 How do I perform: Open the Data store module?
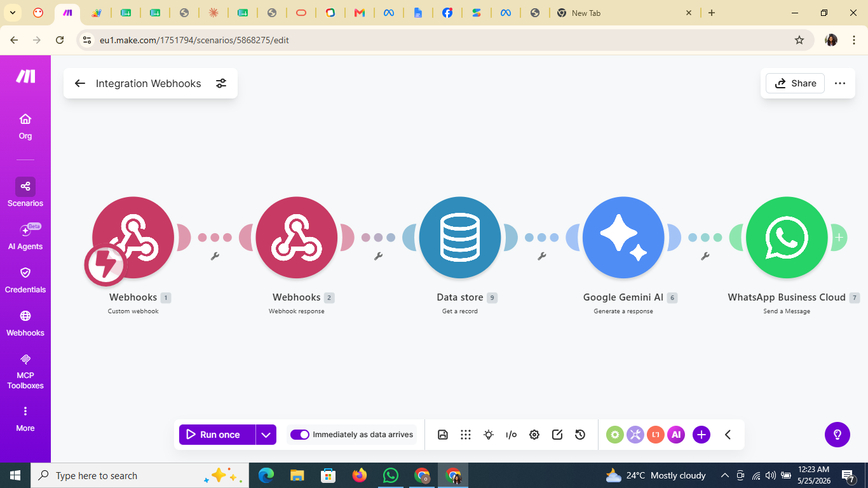point(460,237)
